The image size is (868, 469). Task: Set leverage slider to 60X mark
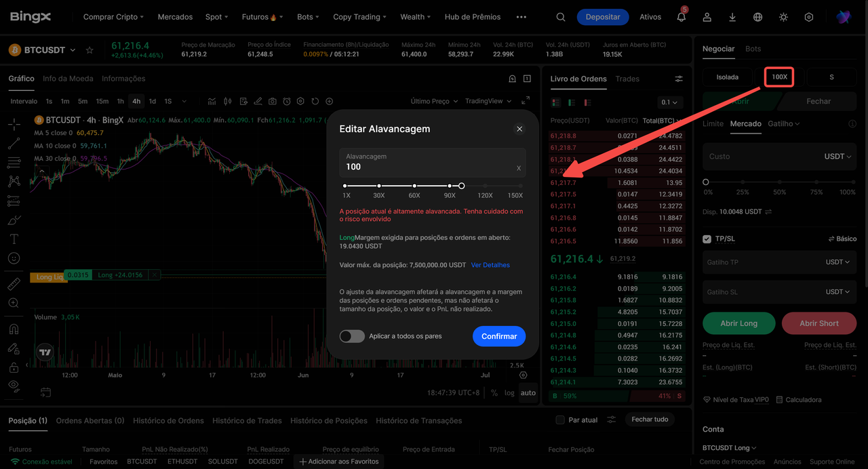pyautogui.click(x=414, y=186)
